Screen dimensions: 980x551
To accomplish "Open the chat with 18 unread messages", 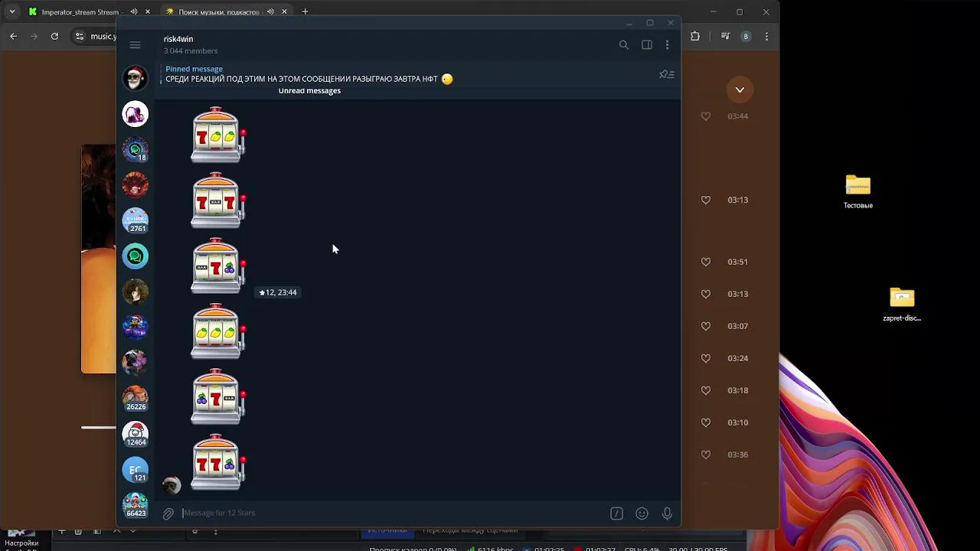I will point(136,149).
